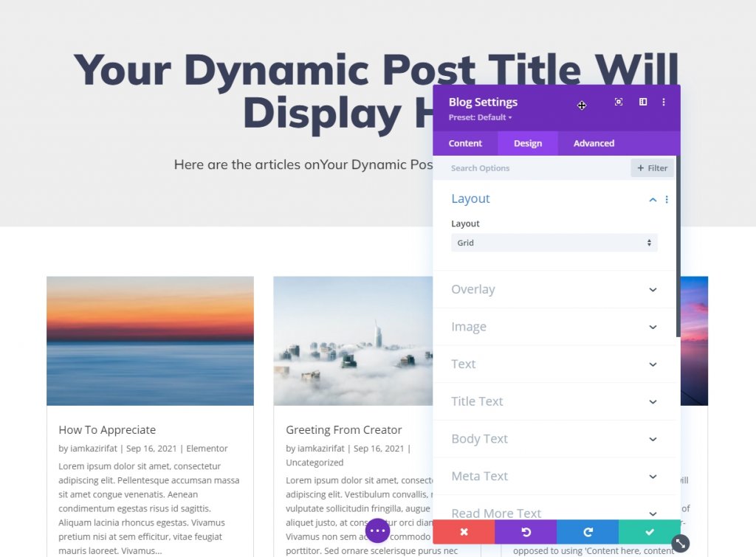
Task: Expand the Overlay section
Action: click(554, 290)
